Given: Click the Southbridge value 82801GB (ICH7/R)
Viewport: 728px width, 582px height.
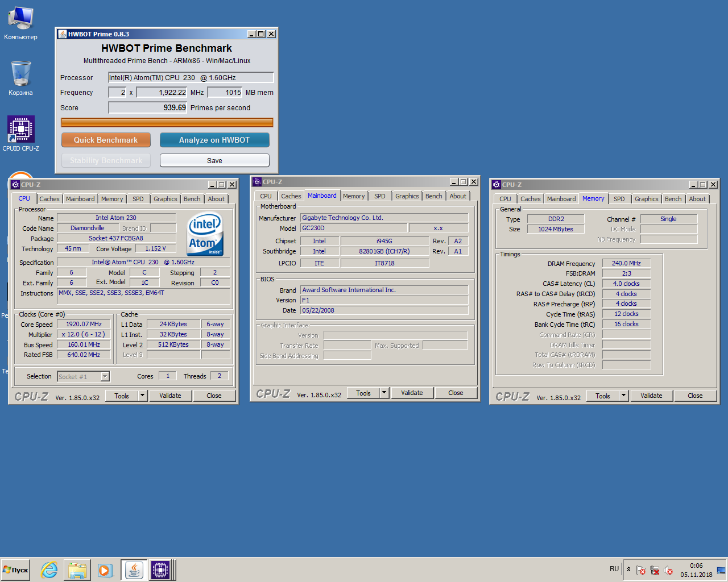Looking at the screenshot, I should point(384,251).
